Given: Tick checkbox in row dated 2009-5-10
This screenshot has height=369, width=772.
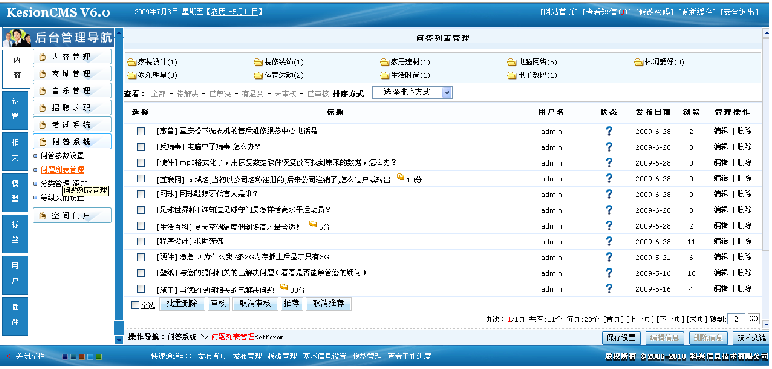Looking at the screenshot, I should click(x=141, y=273).
